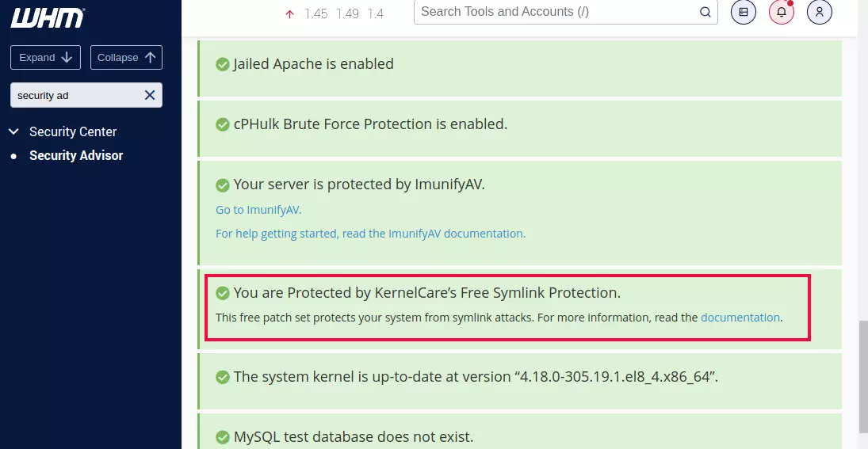Open the Go to ImunifyAV link
This screenshot has height=449, width=868.
[x=258, y=210]
